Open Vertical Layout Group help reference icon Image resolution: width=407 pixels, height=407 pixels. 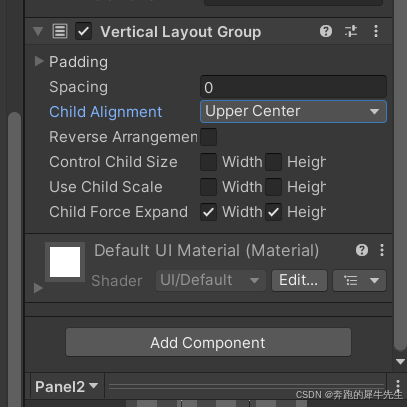coord(326,31)
